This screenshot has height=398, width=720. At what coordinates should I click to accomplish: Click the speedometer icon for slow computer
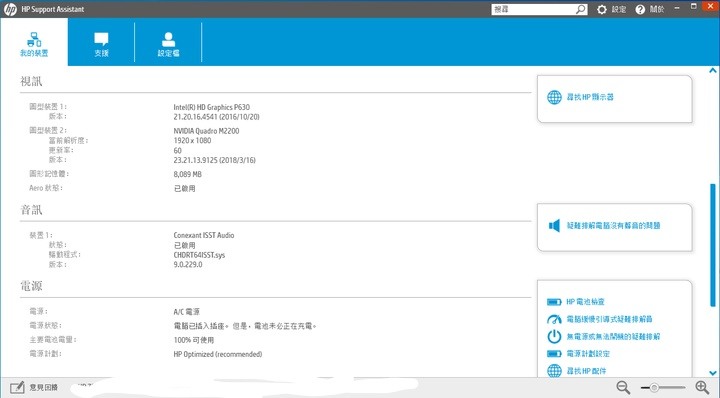click(554, 319)
